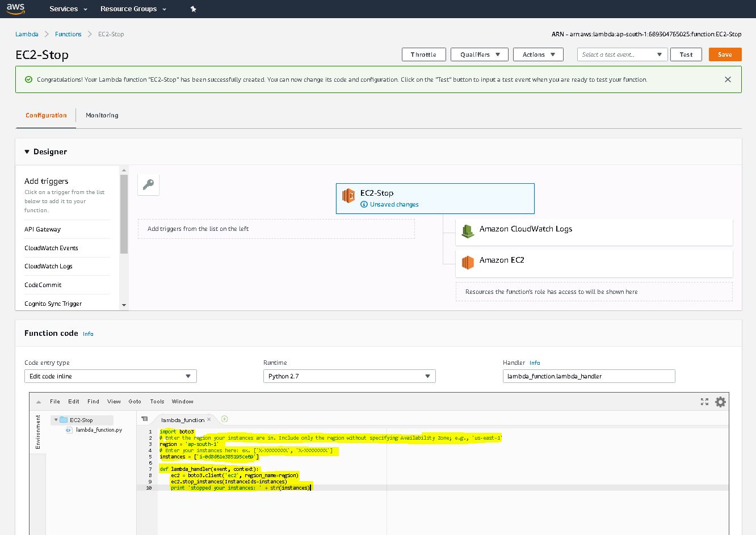Add new editor tab with plus icon
The image size is (756, 535).
coord(225,419)
